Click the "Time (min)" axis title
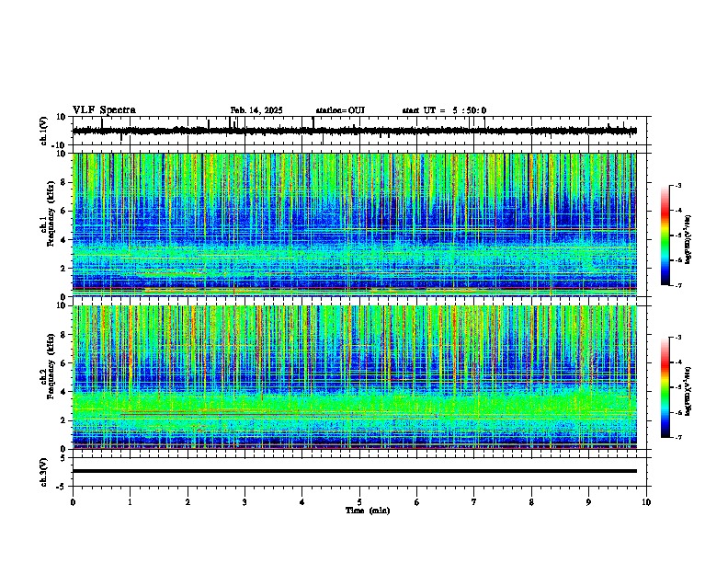728x563 pixels. pyautogui.click(x=368, y=511)
